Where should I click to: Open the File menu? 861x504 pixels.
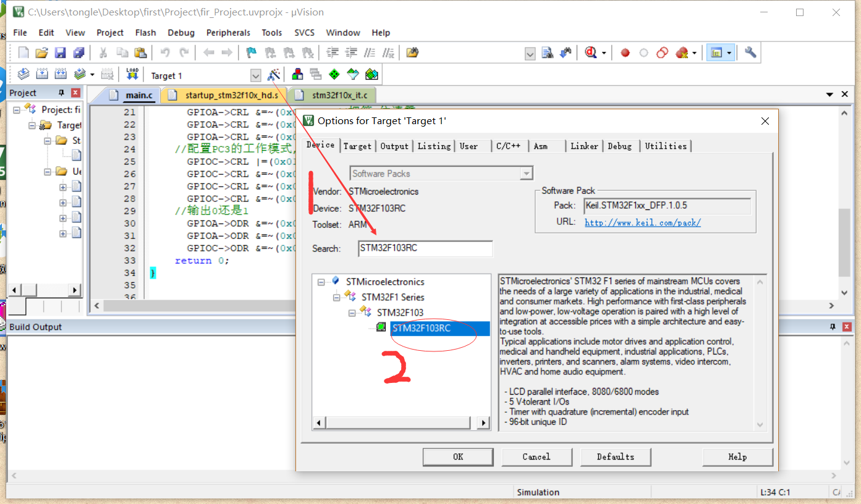click(x=20, y=33)
